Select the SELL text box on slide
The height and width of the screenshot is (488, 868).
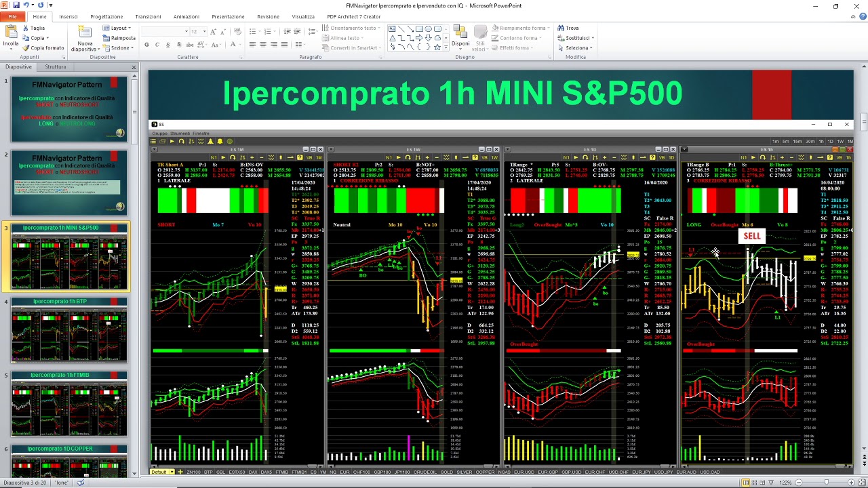(752, 236)
